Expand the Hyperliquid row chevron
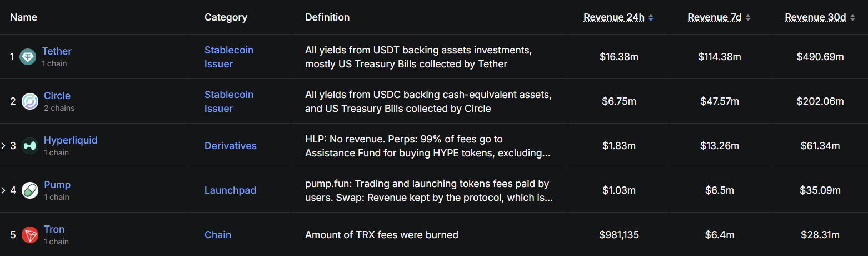The height and width of the screenshot is (256, 868). tap(3, 146)
